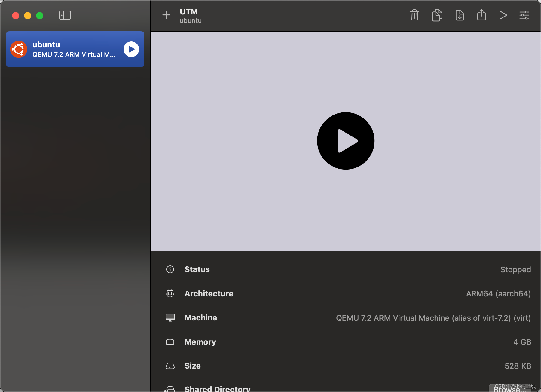
Task: Click the Status label
Action: [197, 269]
